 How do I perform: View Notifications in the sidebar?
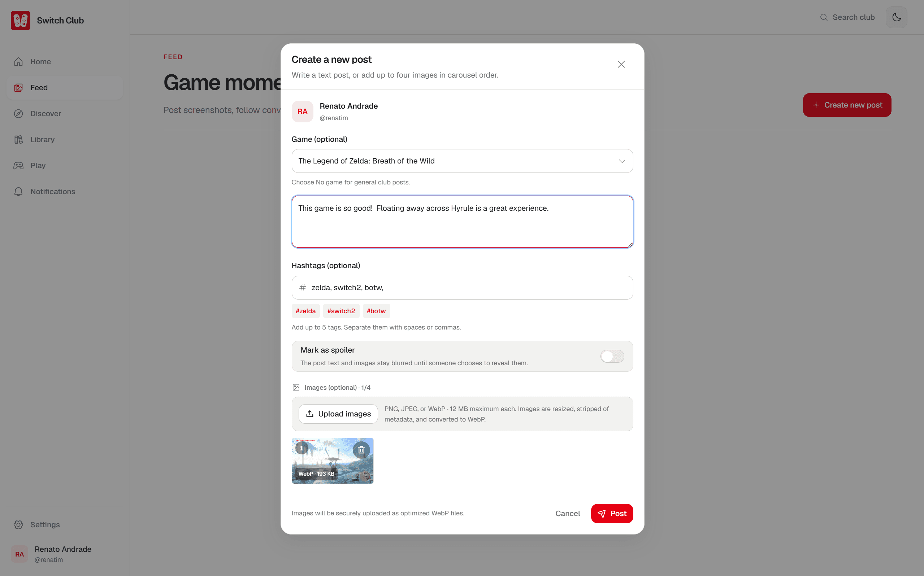(65, 191)
